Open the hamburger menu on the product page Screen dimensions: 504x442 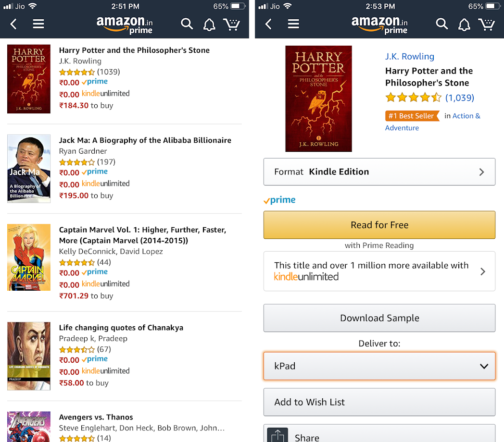(293, 24)
